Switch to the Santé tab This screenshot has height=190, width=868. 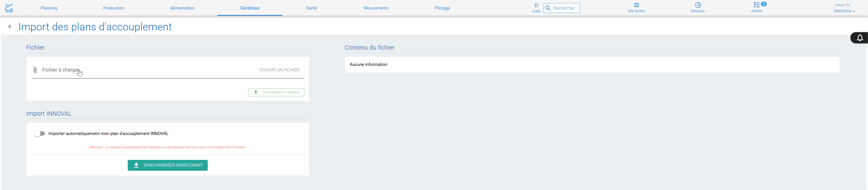tap(311, 8)
